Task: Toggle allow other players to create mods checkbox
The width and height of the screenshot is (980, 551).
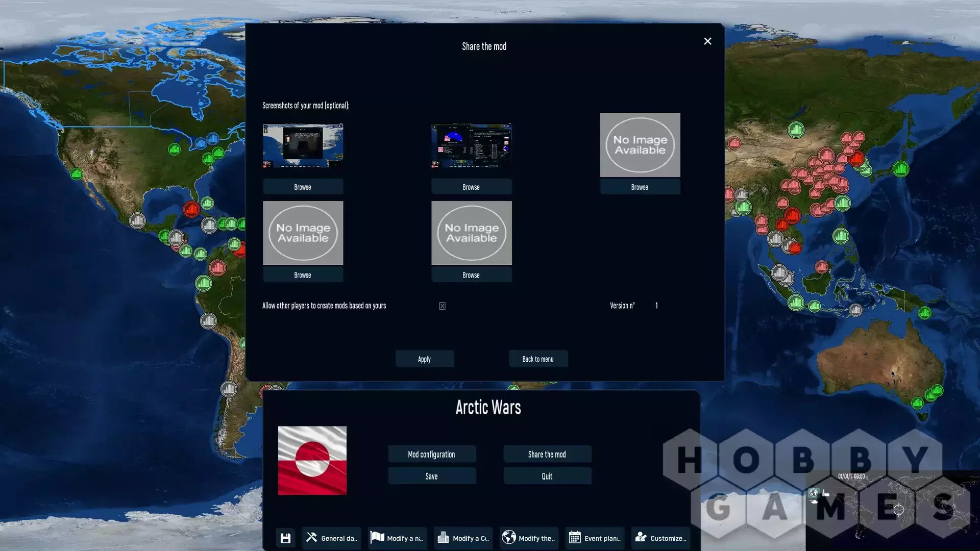Action: [x=442, y=306]
